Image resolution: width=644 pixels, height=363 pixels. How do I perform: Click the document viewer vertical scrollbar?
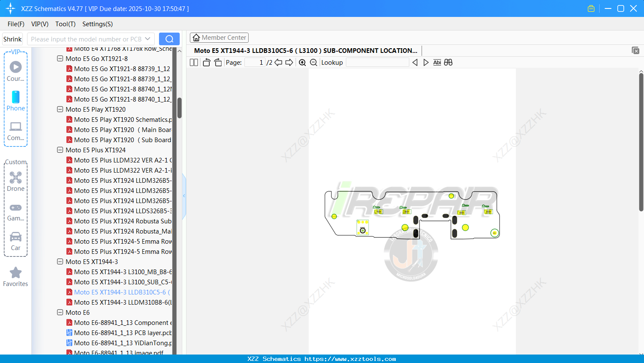point(641,142)
